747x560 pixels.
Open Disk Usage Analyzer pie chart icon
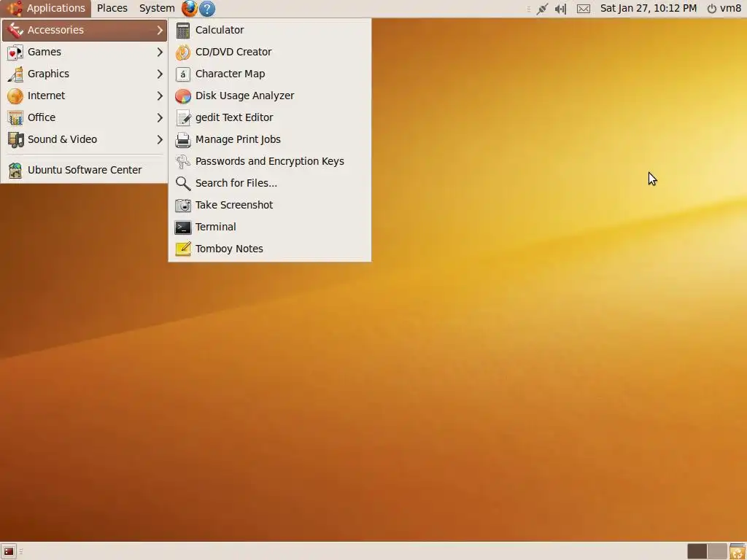tap(183, 96)
